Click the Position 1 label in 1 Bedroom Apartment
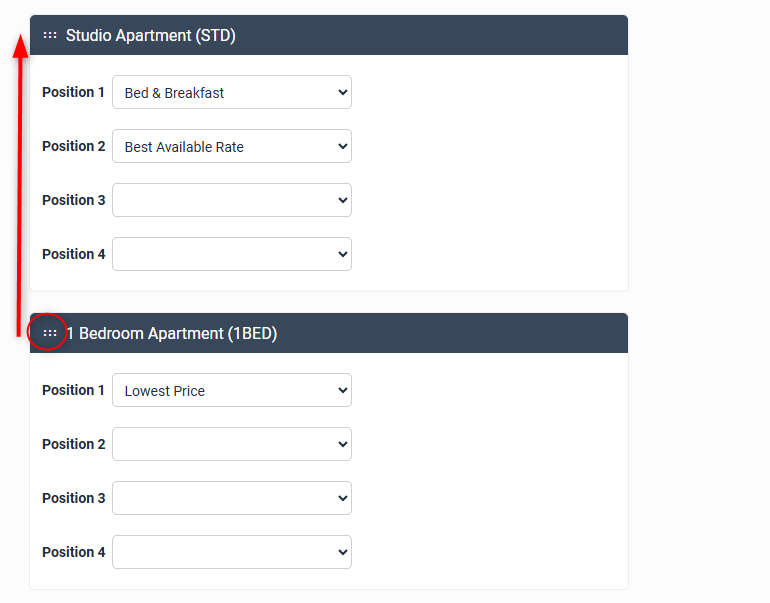Viewport: 770px width, 603px height. (x=73, y=390)
